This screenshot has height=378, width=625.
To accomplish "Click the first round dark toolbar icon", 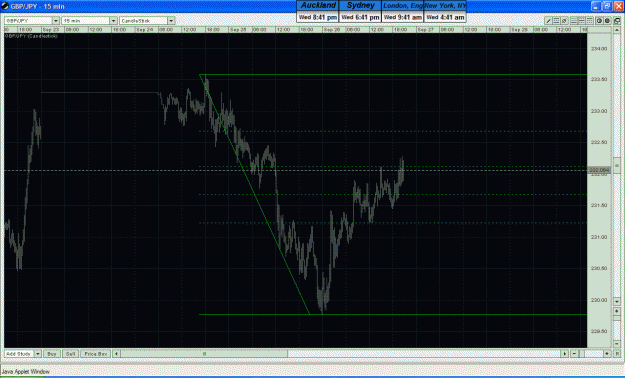I will [x=599, y=20].
